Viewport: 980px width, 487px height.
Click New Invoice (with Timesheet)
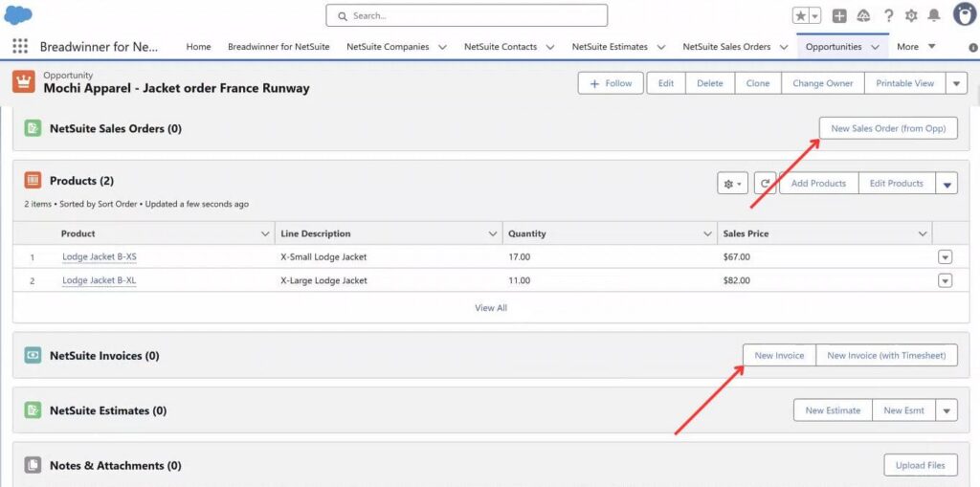887,356
